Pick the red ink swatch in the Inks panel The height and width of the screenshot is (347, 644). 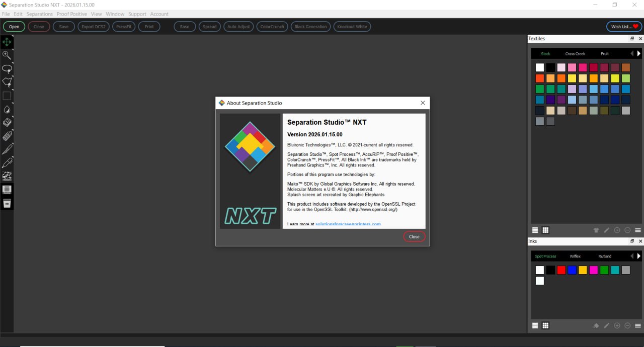click(x=561, y=270)
